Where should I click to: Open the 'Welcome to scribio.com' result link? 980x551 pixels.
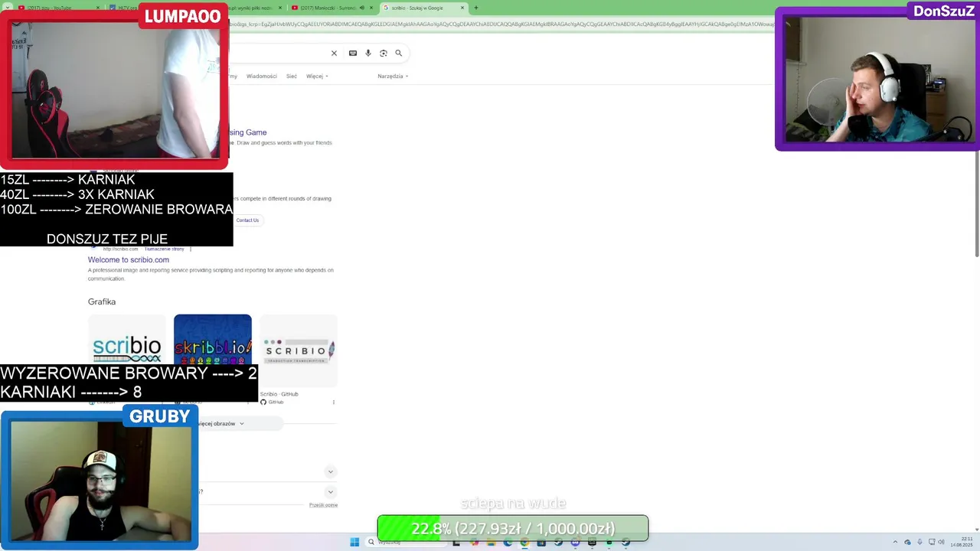point(129,260)
